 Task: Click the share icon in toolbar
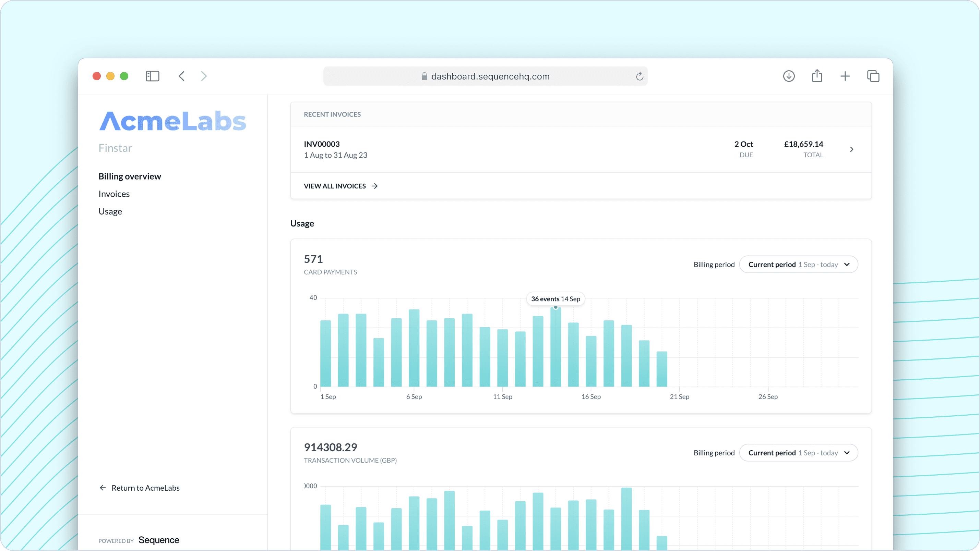coord(817,76)
